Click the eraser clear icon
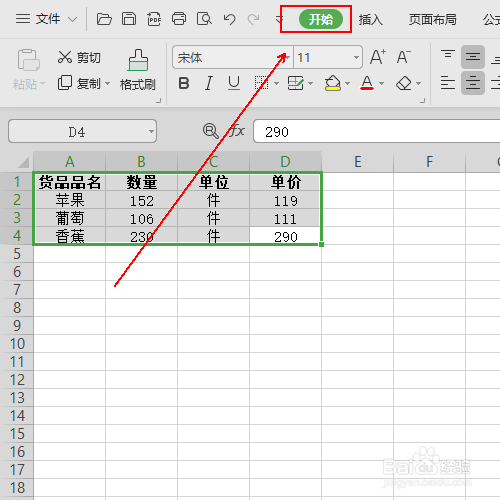Viewport: 500px width, 500px height. coord(404,83)
